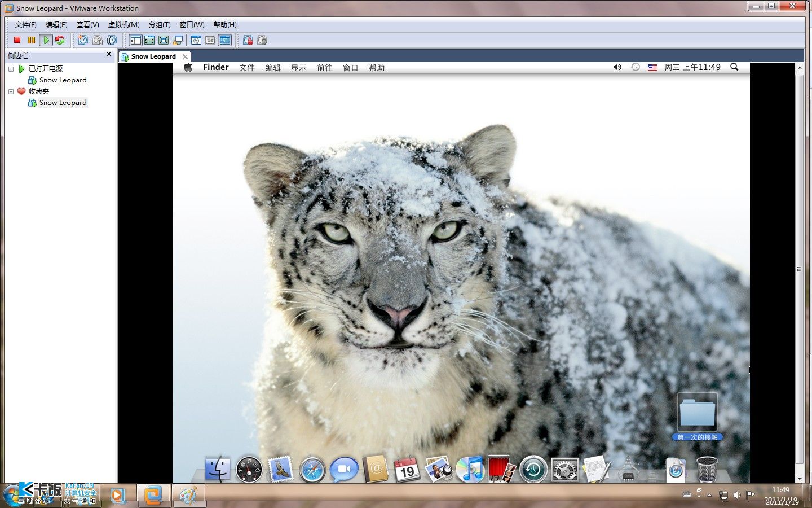The height and width of the screenshot is (508, 812).
Task: Select the 收藏夹 tree label
Action: tap(39, 91)
